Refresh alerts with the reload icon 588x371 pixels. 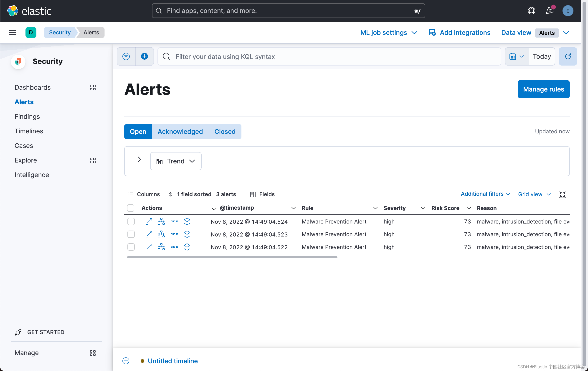(x=568, y=56)
